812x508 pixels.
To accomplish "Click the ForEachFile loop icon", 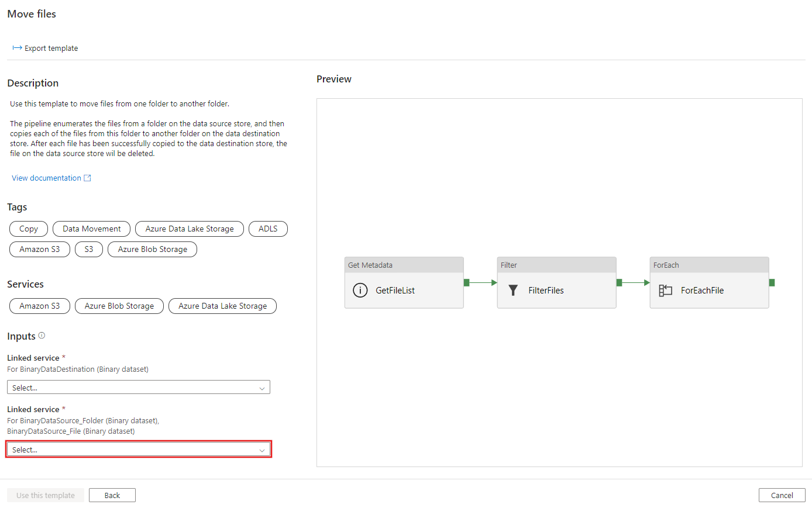I will pos(666,290).
